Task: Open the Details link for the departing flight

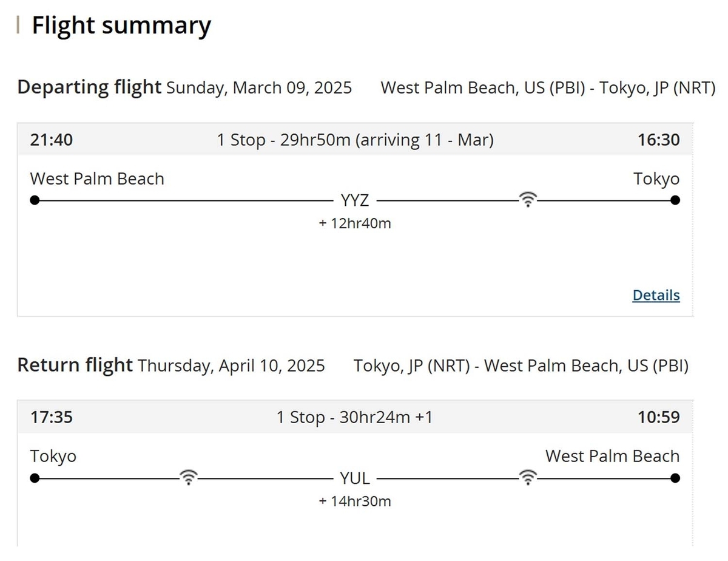Action: coord(656,295)
